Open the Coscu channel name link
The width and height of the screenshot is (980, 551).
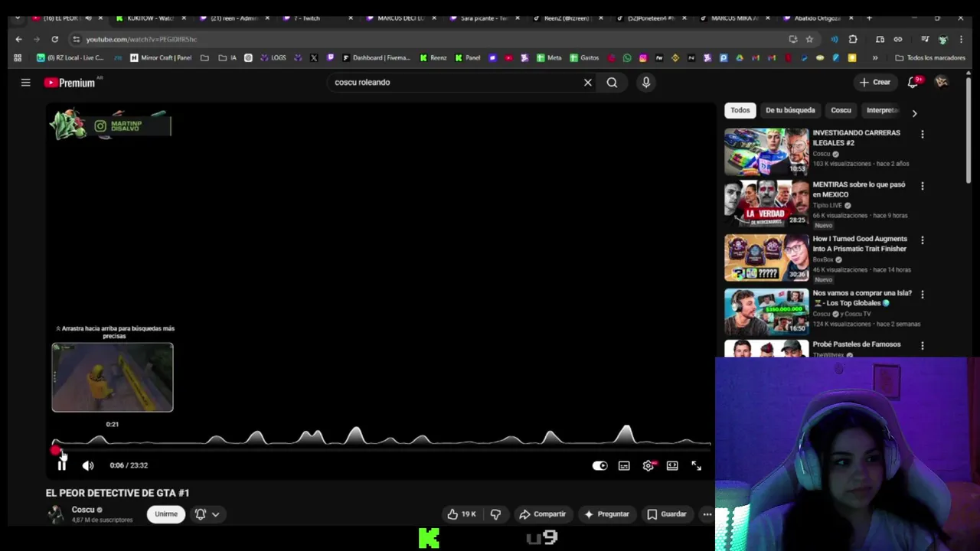coord(83,510)
